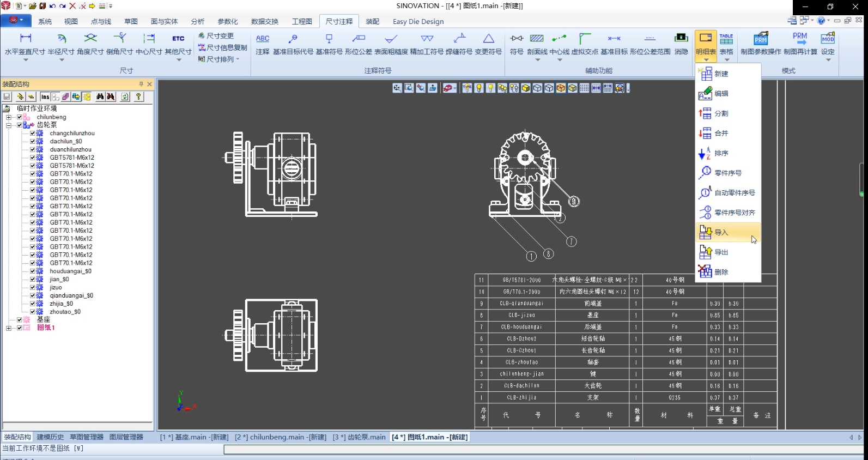Toggle the jizuo checkbox
This screenshot has width=868, height=460.
33,287
